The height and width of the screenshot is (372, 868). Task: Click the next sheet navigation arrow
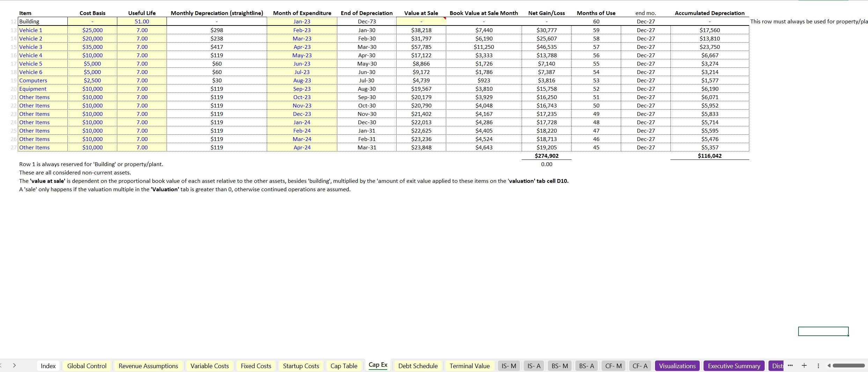click(x=14, y=365)
